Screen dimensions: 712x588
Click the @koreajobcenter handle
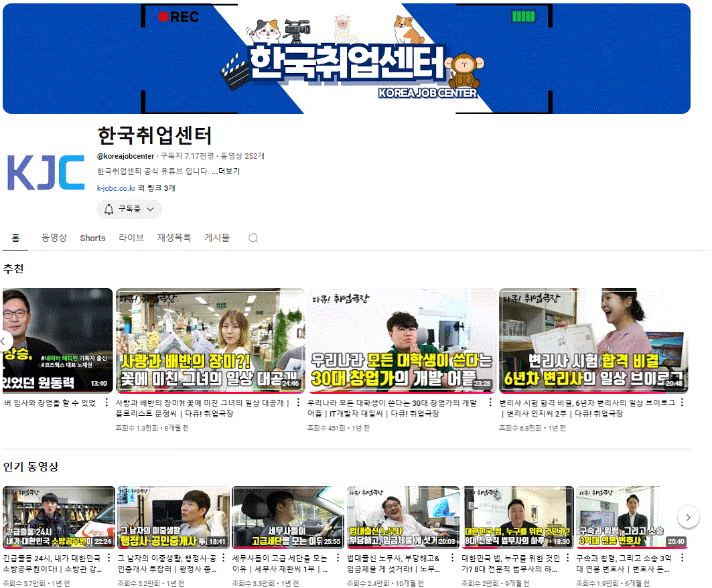point(126,156)
